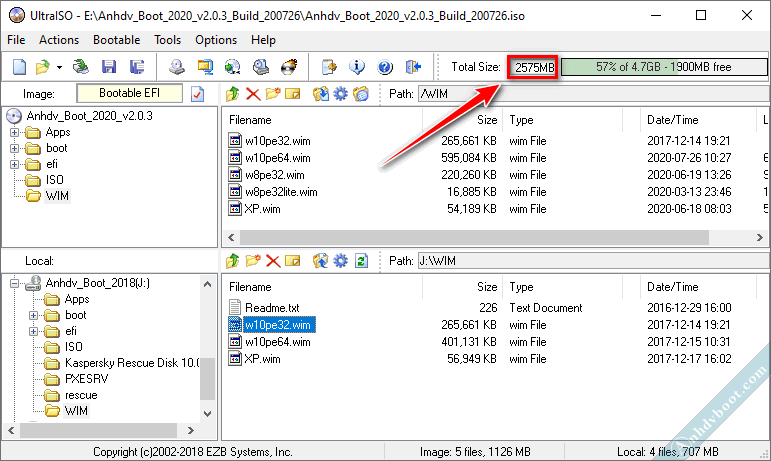
Task: Expand the efi folder in image tree
Action: 14,164
